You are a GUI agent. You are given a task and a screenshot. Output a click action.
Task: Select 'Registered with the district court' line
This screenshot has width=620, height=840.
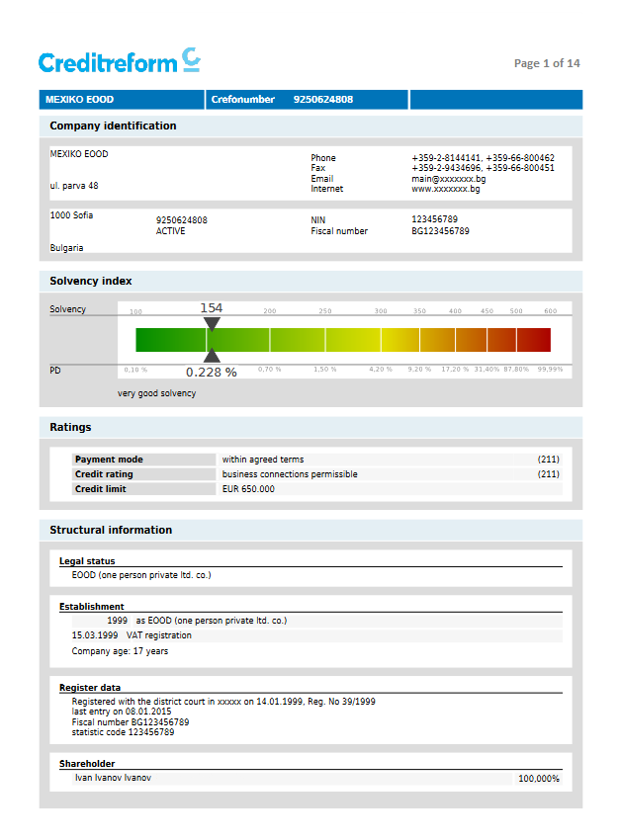click(223, 702)
